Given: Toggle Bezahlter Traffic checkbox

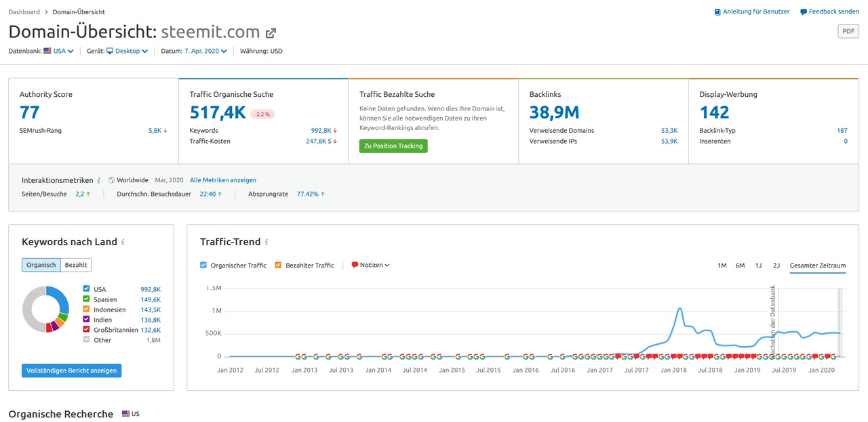Looking at the screenshot, I should pyautogui.click(x=278, y=266).
